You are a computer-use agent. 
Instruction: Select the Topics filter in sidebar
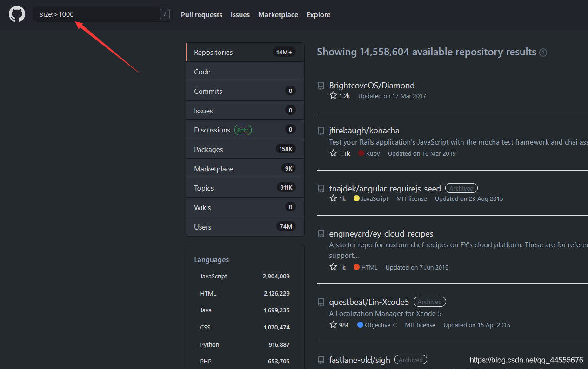point(245,188)
